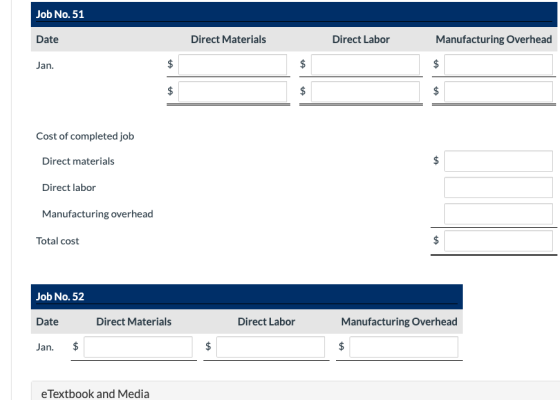Click Job 52 'Direct Labor' column header
The image size is (560, 400).
click(x=266, y=322)
